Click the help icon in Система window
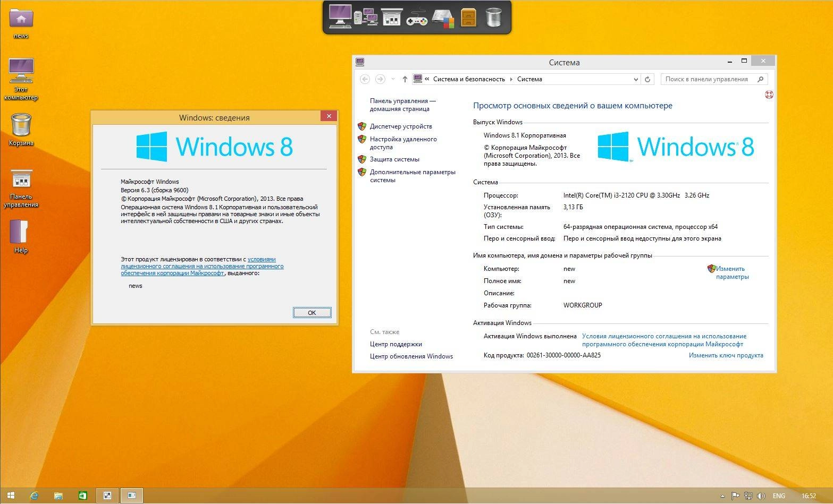The height and width of the screenshot is (504, 833). pyautogui.click(x=769, y=95)
